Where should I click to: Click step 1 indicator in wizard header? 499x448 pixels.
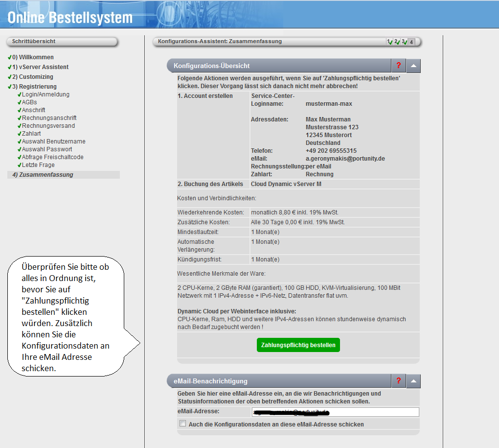tap(389, 42)
